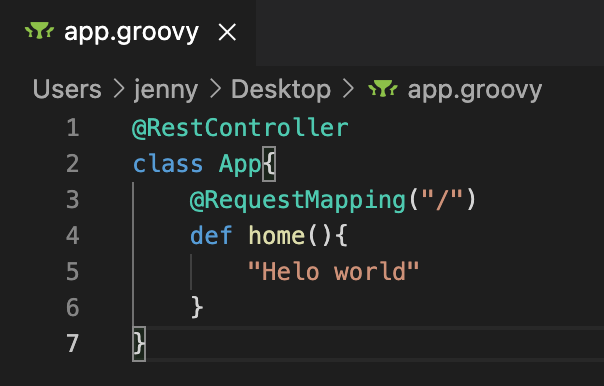Screen dimensions: 604x386
Task: Click the class keyword on line 2
Action: 168,164
